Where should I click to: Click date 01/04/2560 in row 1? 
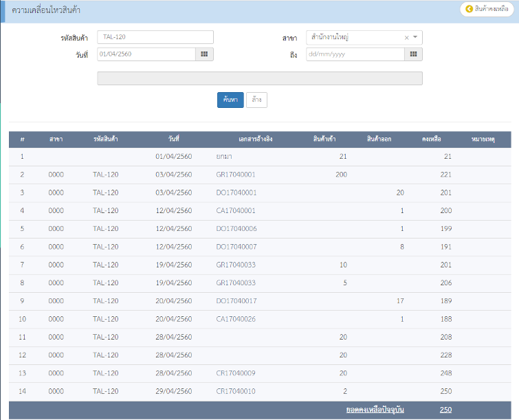point(174,156)
